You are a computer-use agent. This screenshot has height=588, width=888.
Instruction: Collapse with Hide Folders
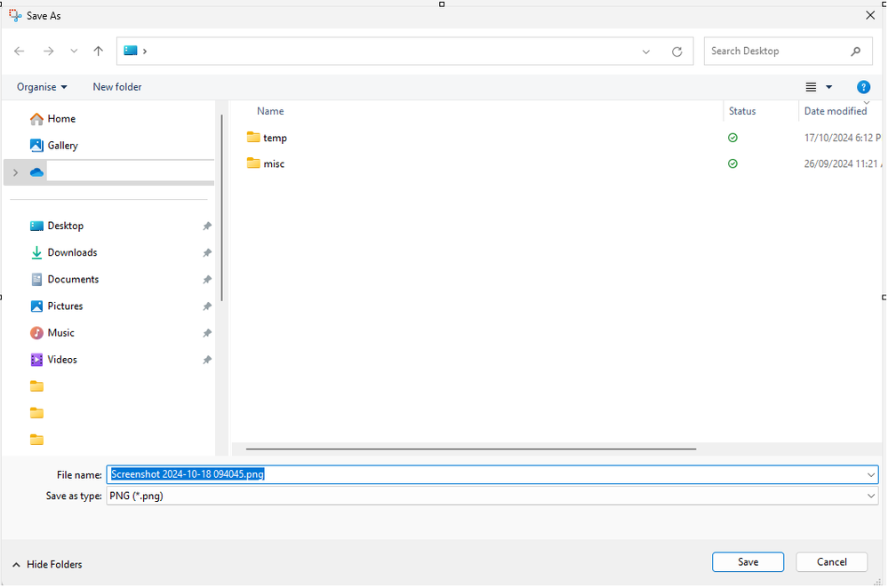pos(48,564)
